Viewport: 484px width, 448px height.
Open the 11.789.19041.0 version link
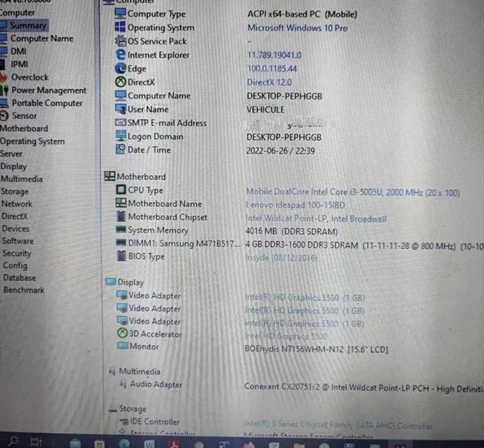[x=275, y=55]
